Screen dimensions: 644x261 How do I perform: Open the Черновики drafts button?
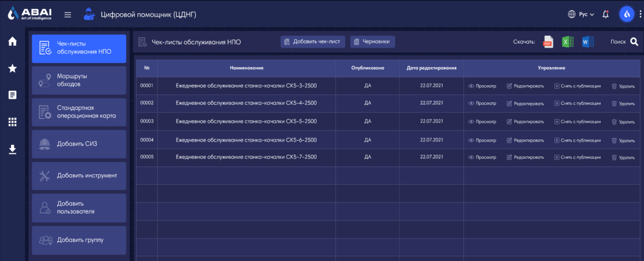[372, 42]
